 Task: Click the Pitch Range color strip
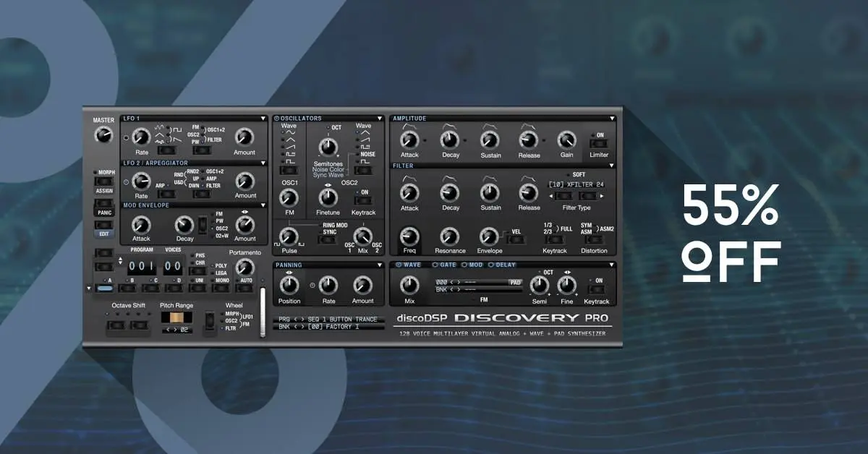(176, 319)
